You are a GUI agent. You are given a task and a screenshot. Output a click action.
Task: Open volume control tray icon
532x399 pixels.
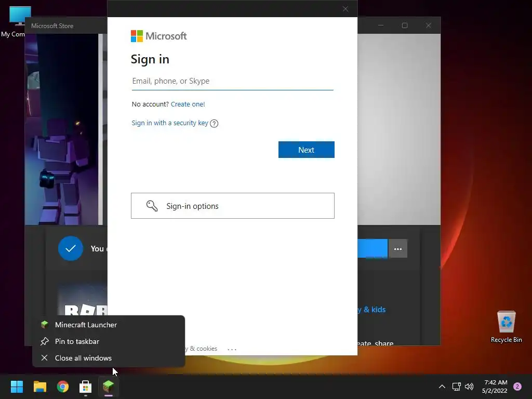click(x=469, y=387)
